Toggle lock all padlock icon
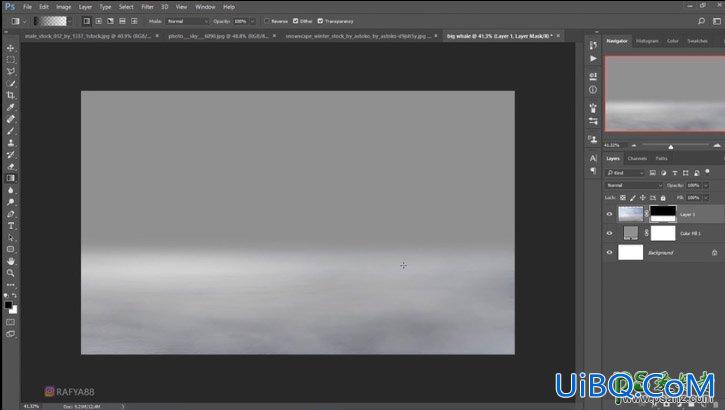This screenshot has height=410, width=725. 663,198
